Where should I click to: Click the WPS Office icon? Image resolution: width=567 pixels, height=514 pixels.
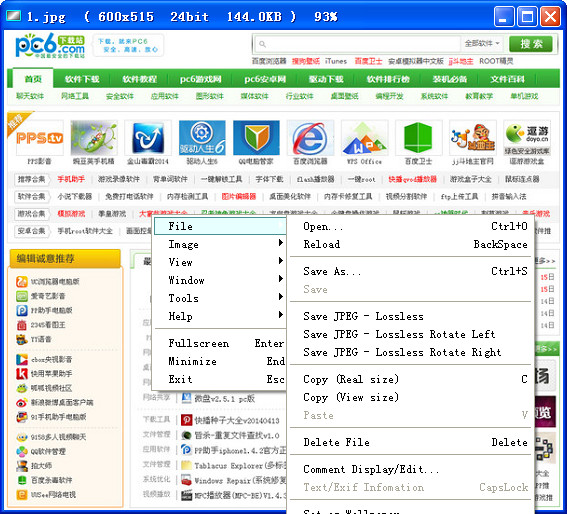click(364, 138)
